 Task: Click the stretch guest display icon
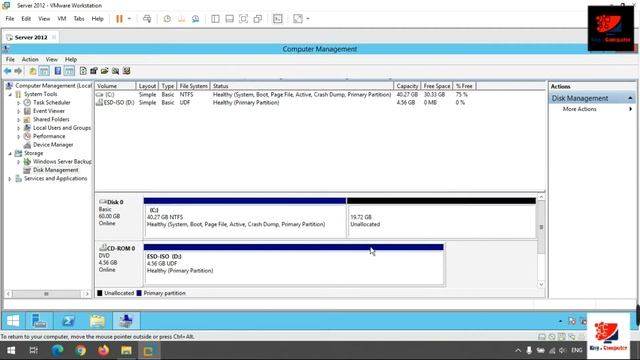click(298, 19)
